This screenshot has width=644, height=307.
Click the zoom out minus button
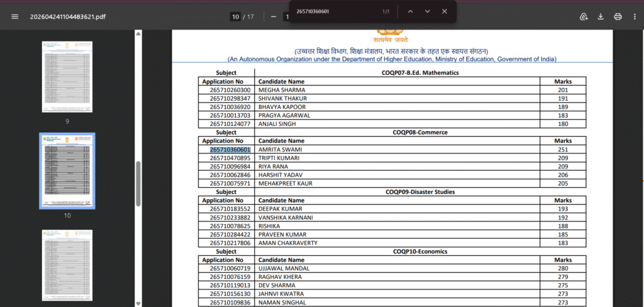pos(274,16)
